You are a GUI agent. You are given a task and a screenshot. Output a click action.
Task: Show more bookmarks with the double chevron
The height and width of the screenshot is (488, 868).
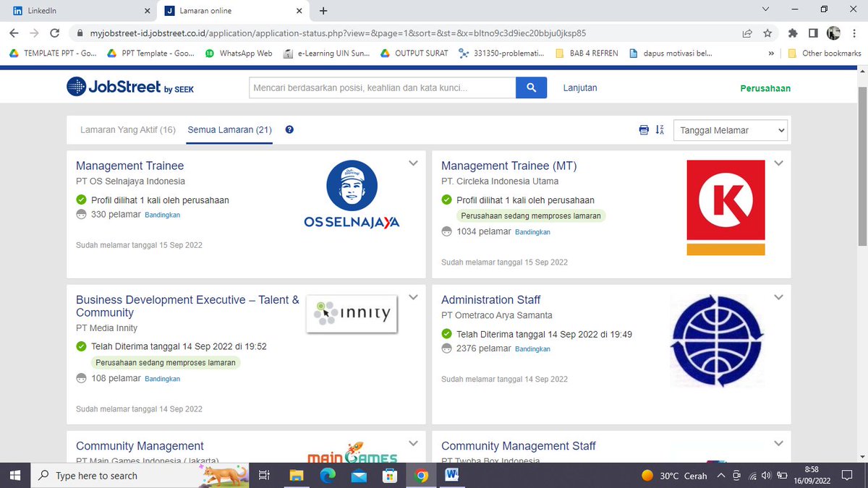[772, 53]
